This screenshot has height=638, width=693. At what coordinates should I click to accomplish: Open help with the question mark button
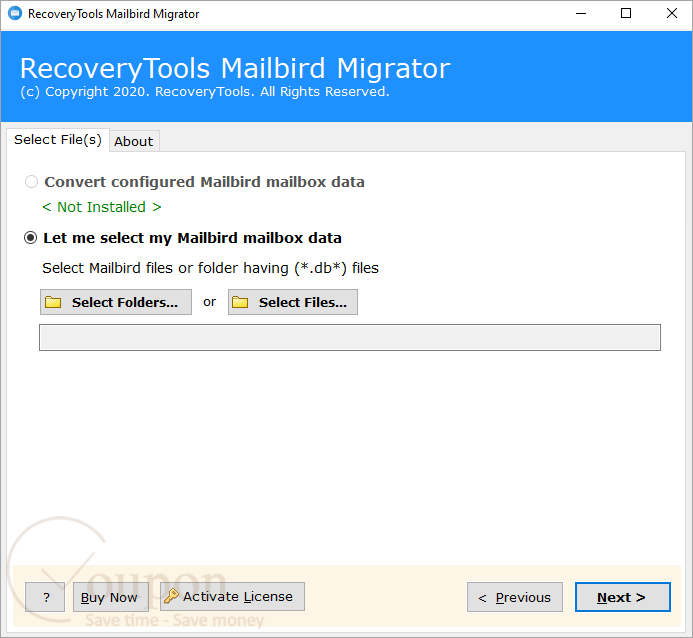pyautogui.click(x=45, y=597)
